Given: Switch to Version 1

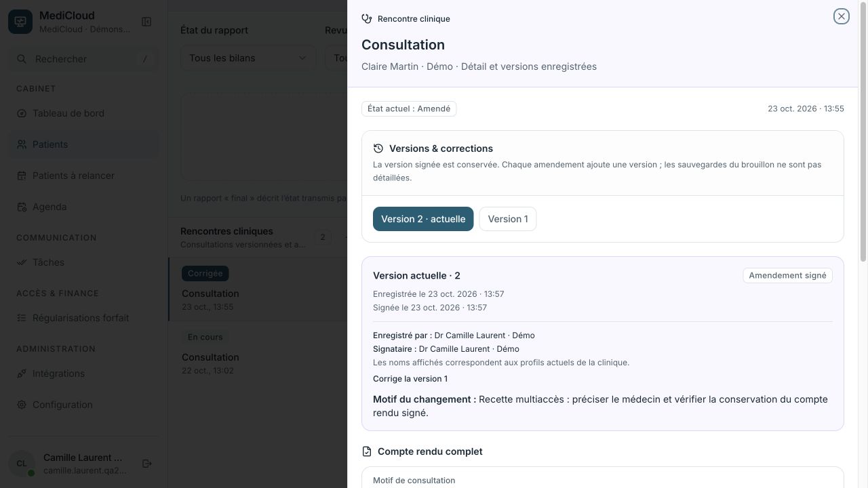Looking at the screenshot, I should click(508, 219).
